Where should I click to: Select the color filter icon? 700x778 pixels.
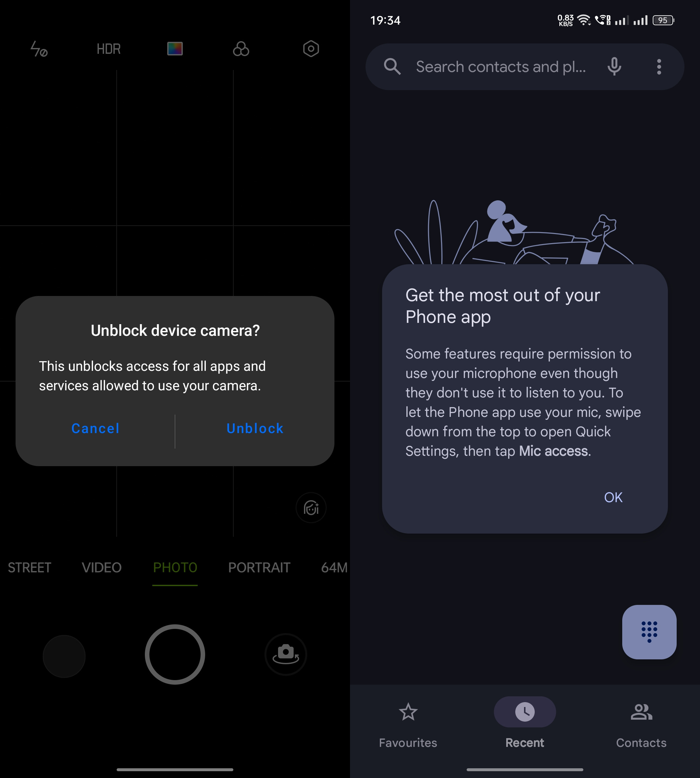[x=174, y=49]
